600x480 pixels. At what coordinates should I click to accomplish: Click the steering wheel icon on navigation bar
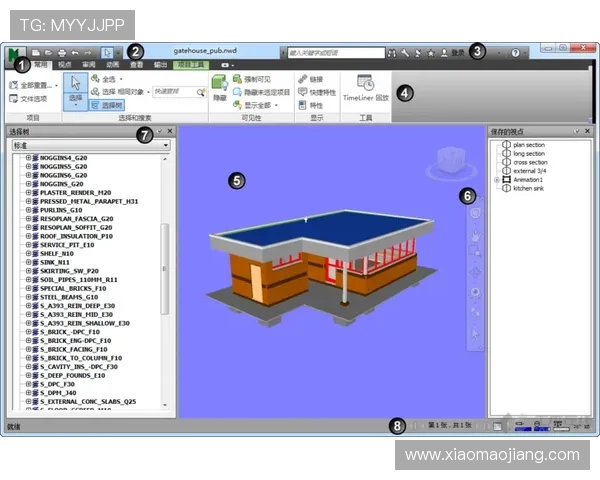click(475, 213)
